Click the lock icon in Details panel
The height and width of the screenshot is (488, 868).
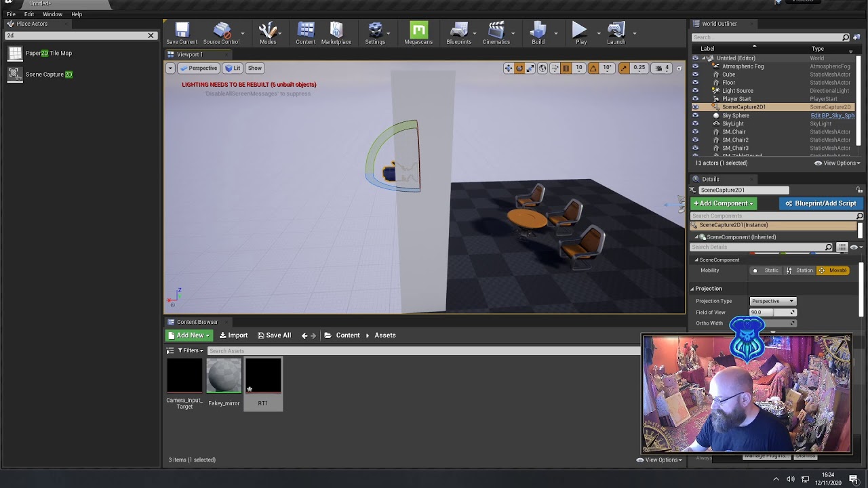tap(859, 190)
